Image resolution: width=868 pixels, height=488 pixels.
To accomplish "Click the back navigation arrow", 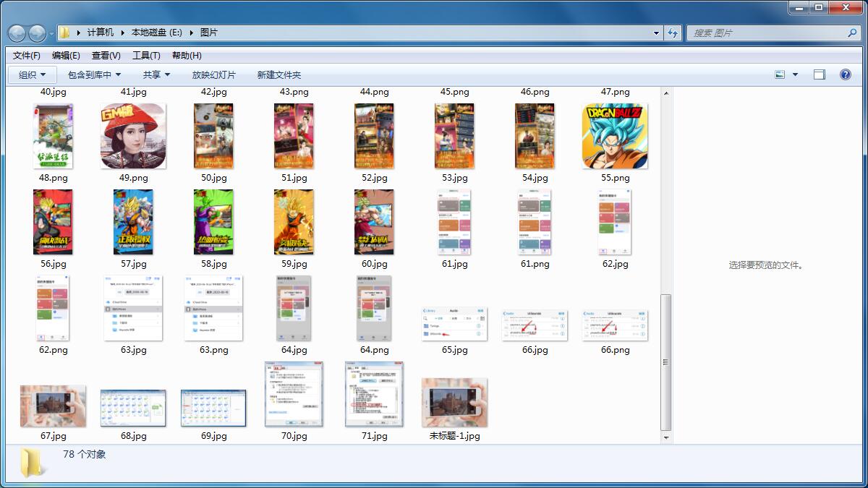I will (16, 33).
